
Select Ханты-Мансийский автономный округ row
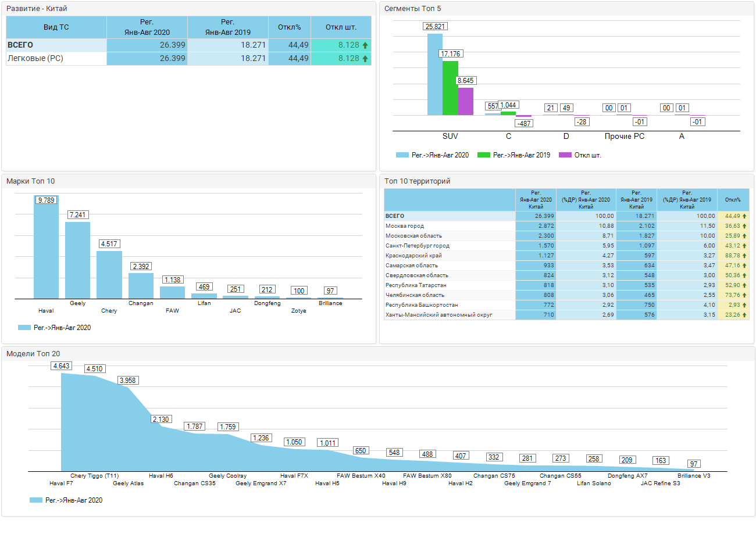(x=566, y=315)
